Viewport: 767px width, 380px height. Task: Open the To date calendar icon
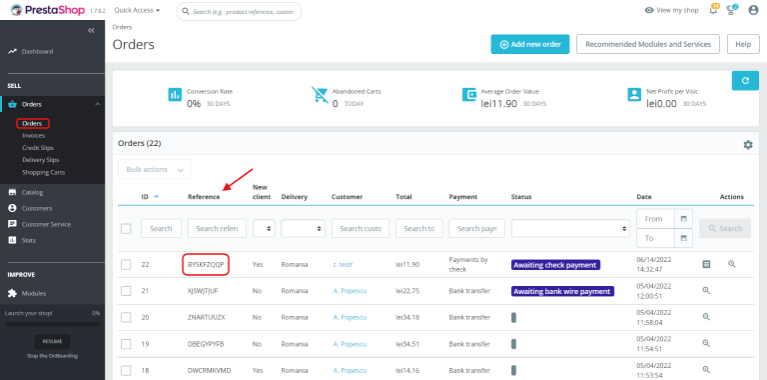pos(683,238)
